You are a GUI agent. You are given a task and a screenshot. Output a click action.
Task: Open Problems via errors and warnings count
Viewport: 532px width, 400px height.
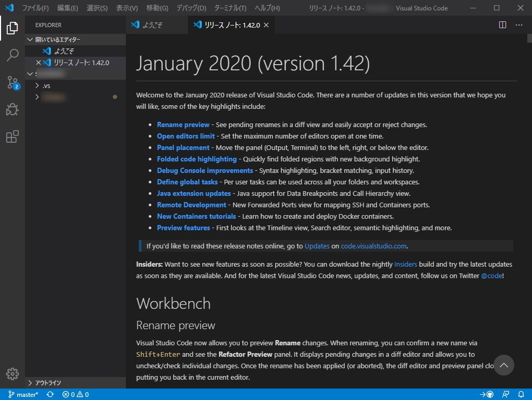coord(75,395)
